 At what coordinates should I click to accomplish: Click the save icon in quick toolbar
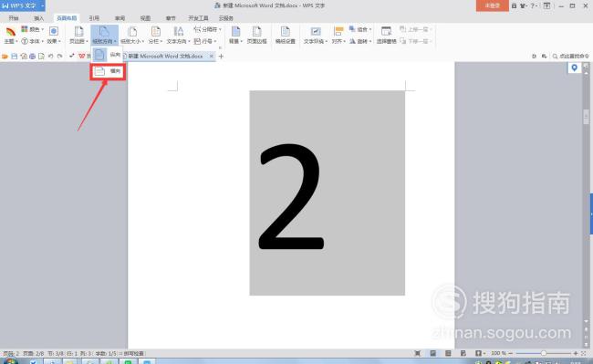pos(15,57)
